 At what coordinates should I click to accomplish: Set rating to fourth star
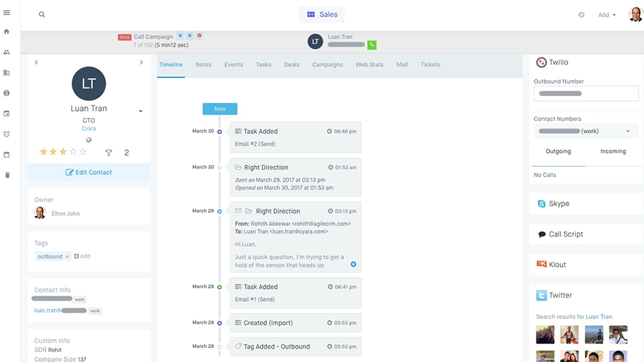pos(73,152)
